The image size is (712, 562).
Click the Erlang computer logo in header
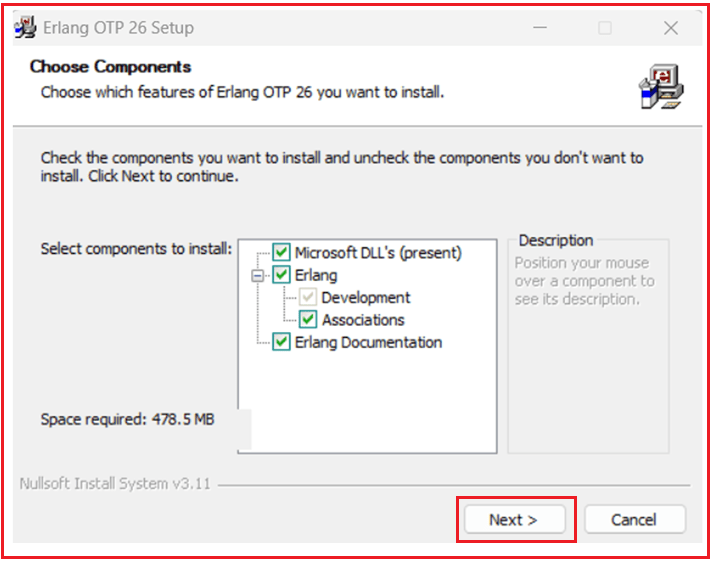(661, 86)
